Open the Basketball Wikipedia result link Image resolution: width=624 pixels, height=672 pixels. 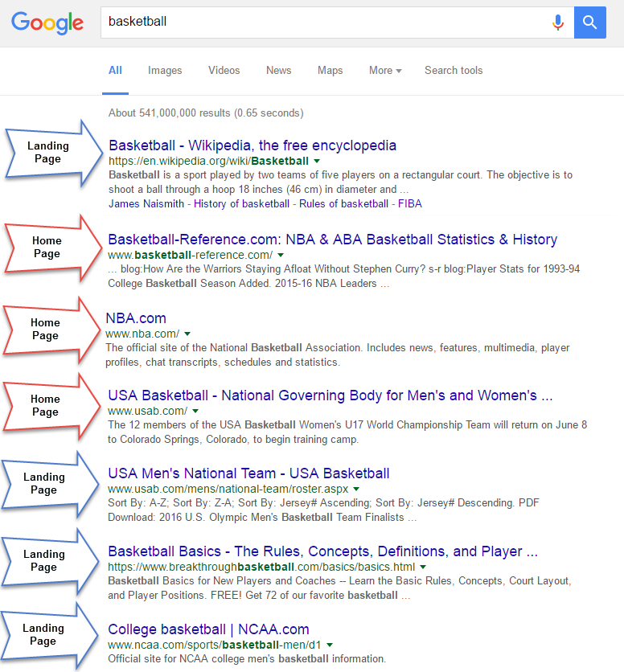tap(252, 145)
